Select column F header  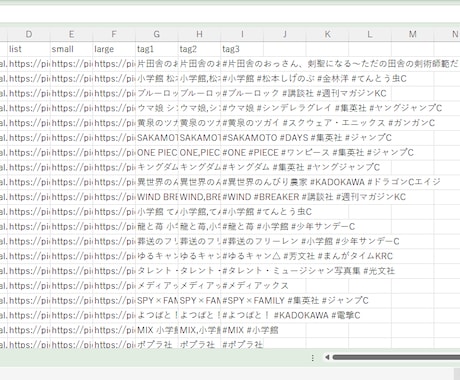click(114, 34)
